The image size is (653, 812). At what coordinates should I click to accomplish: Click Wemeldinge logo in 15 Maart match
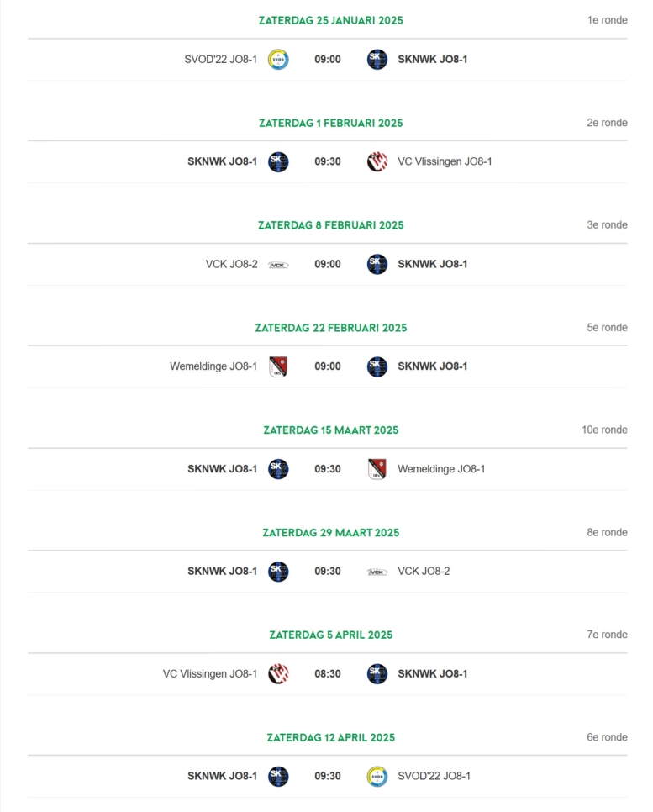click(377, 469)
